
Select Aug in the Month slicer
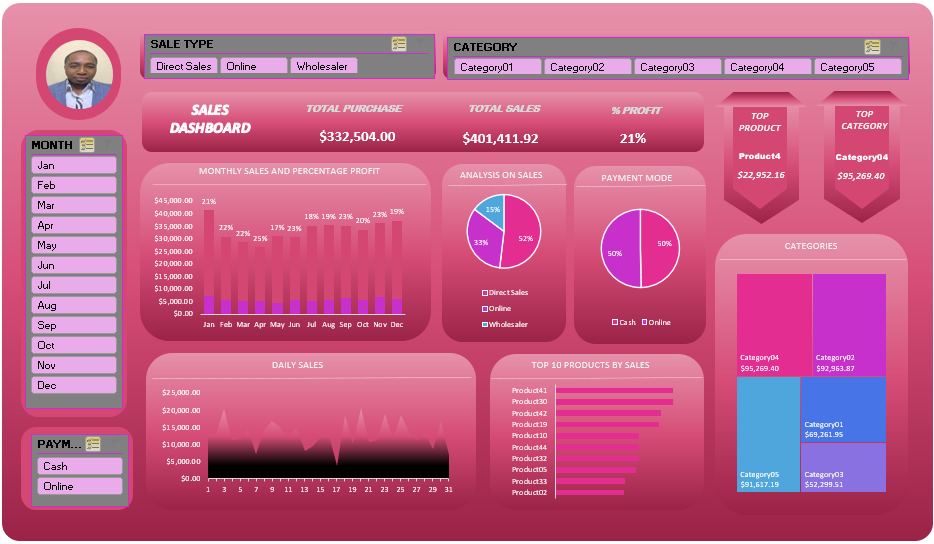click(74, 305)
